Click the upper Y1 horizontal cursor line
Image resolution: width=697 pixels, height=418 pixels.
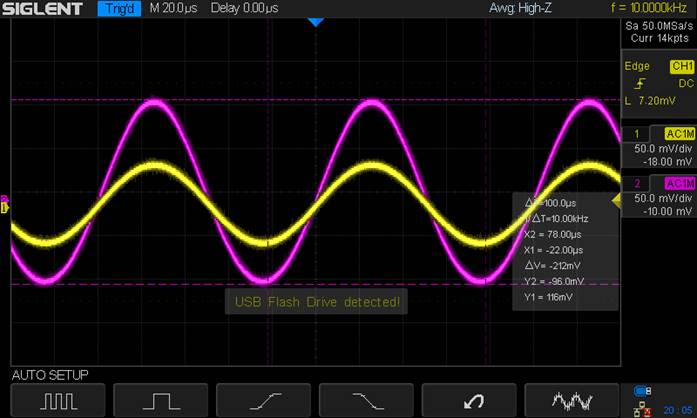(316, 100)
